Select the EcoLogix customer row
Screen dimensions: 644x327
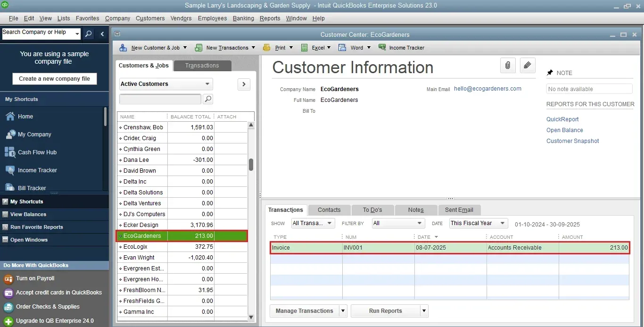(x=182, y=247)
